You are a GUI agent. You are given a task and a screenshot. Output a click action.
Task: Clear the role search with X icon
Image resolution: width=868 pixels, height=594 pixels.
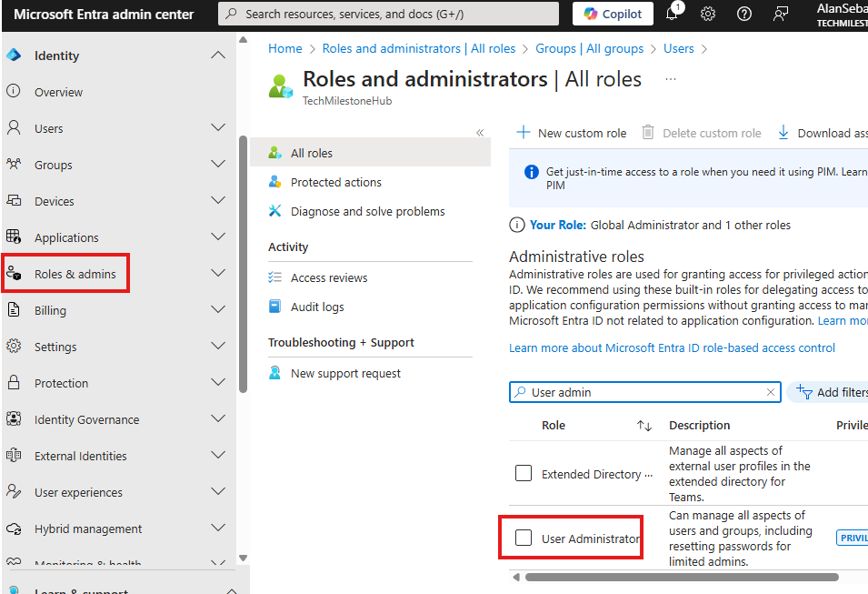[x=770, y=392]
